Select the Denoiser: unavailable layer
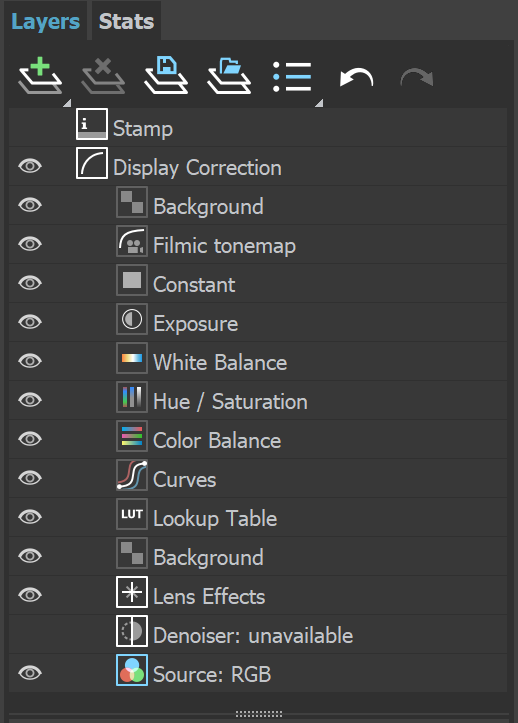The width and height of the screenshot is (518, 723). (258, 634)
